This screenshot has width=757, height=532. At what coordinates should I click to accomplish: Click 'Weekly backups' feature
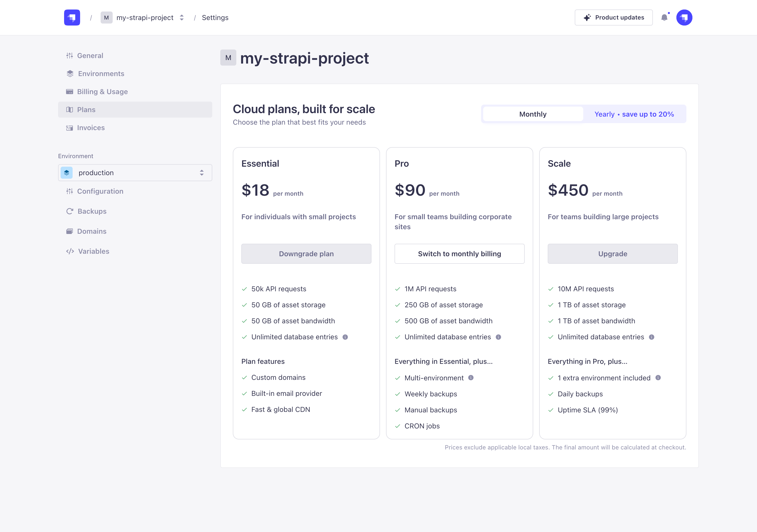click(431, 394)
